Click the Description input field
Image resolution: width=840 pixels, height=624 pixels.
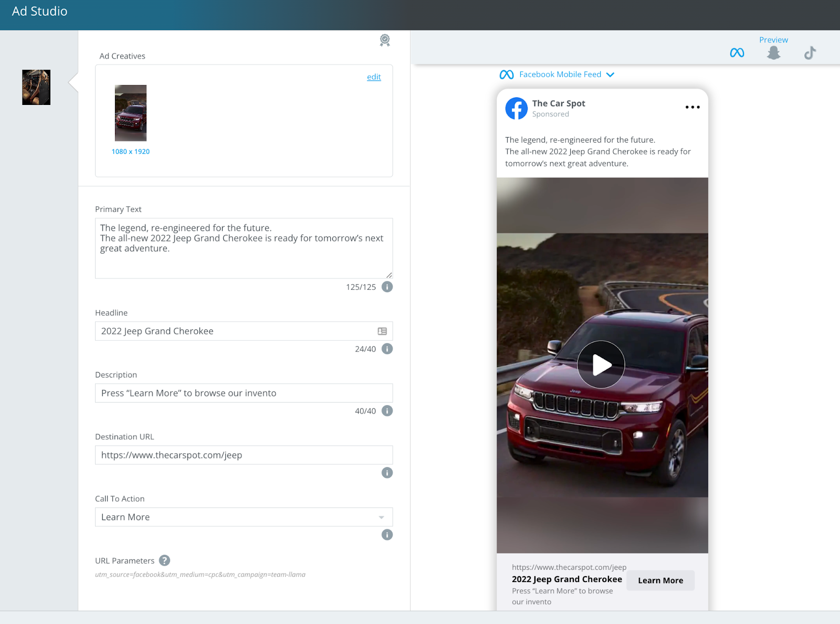click(x=244, y=393)
